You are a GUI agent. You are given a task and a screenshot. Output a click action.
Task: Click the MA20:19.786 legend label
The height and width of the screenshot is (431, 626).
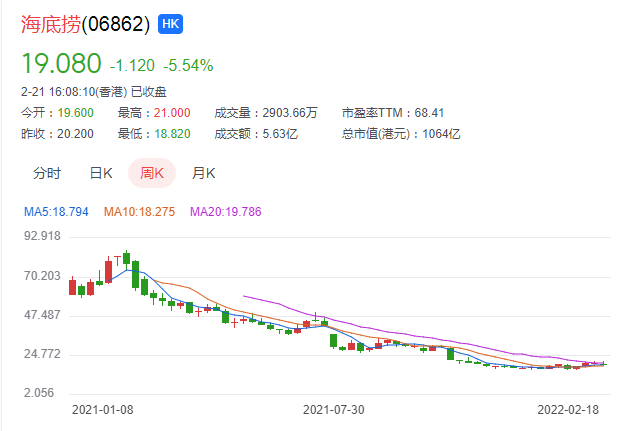(226, 212)
